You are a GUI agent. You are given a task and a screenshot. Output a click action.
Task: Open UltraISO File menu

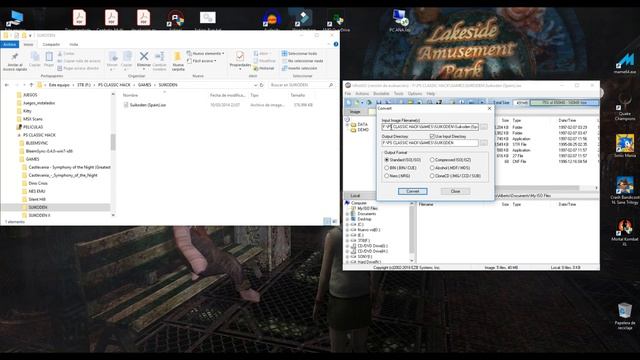point(348,93)
